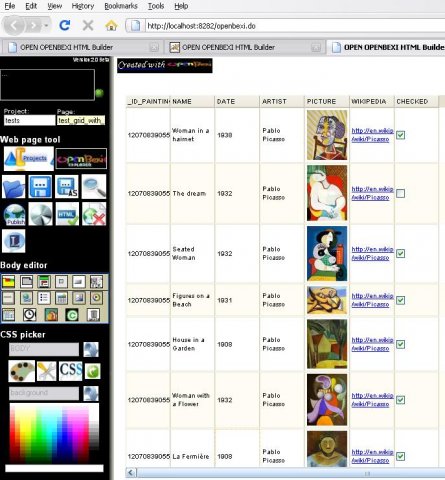The image size is (445, 480).
Task: Uncheck House in a Garden checkbox
Action: pyautogui.click(x=401, y=344)
